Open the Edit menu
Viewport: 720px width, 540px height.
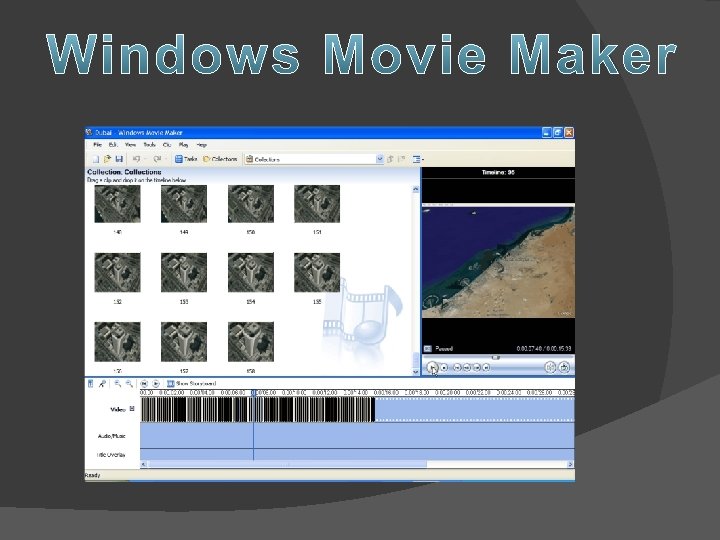(113, 145)
